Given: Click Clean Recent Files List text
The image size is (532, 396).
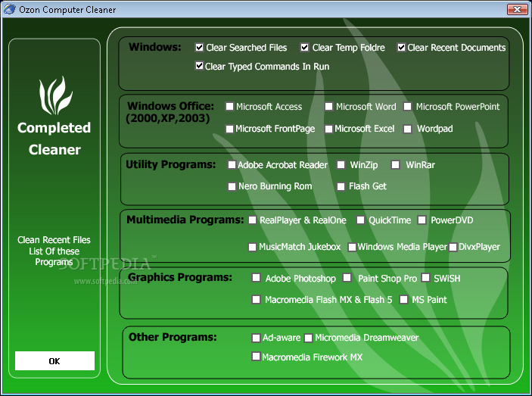Looking at the screenshot, I should pyautogui.click(x=54, y=251).
